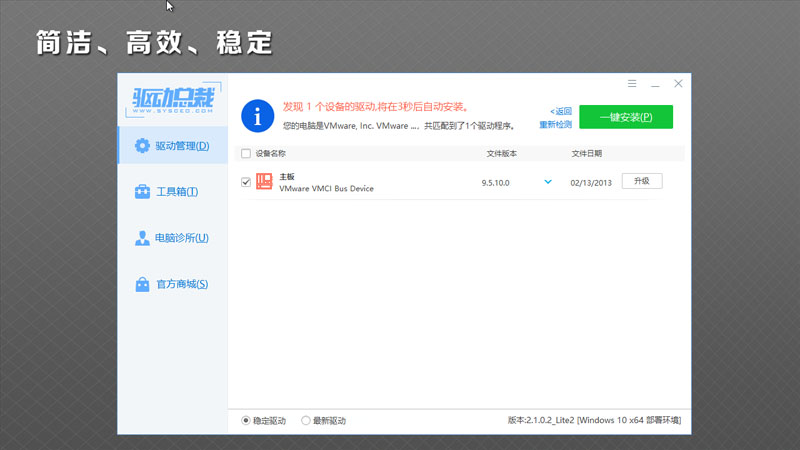Image resolution: width=800 pixels, height=450 pixels.
Task: Uncheck the VMware VMCI Bus Device checkbox
Action: 246,182
